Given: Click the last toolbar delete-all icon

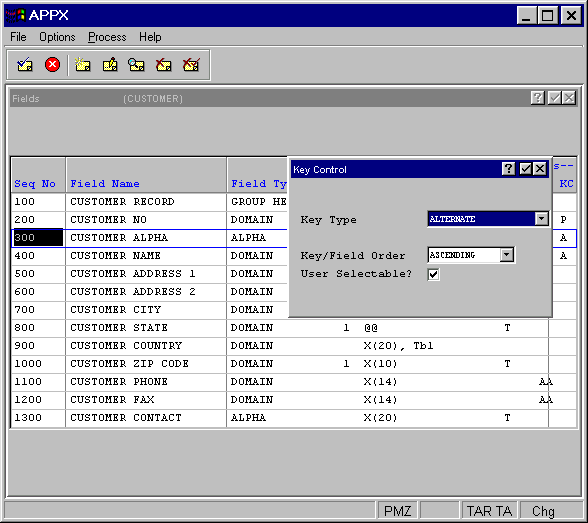Looking at the screenshot, I should pyautogui.click(x=191, y=65).
